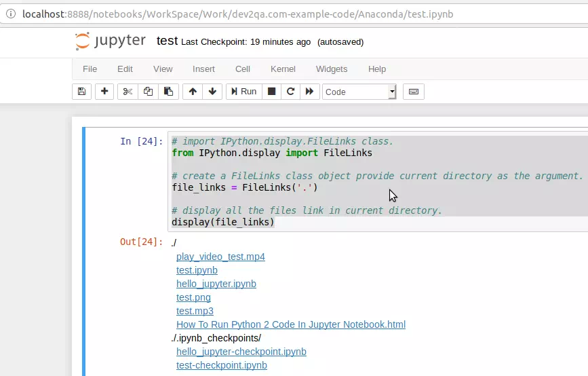This screenshot has width=588, height=376.
Task: Open the cell type Code dropdown
Action: click(x=359, y=92)
